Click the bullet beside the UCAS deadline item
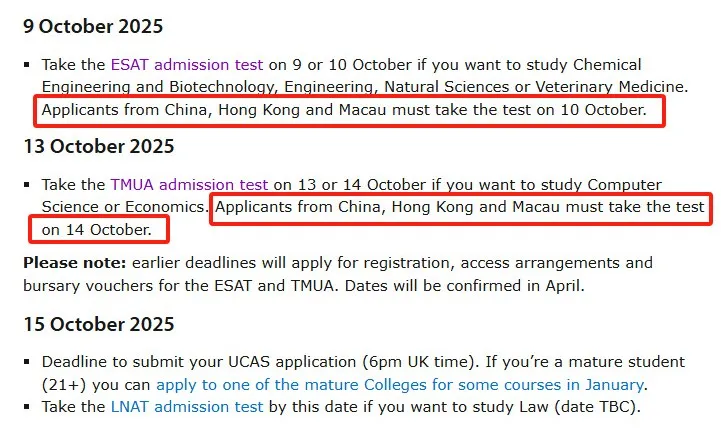Screen dimensions: 721x433 (x=27, y=362)
